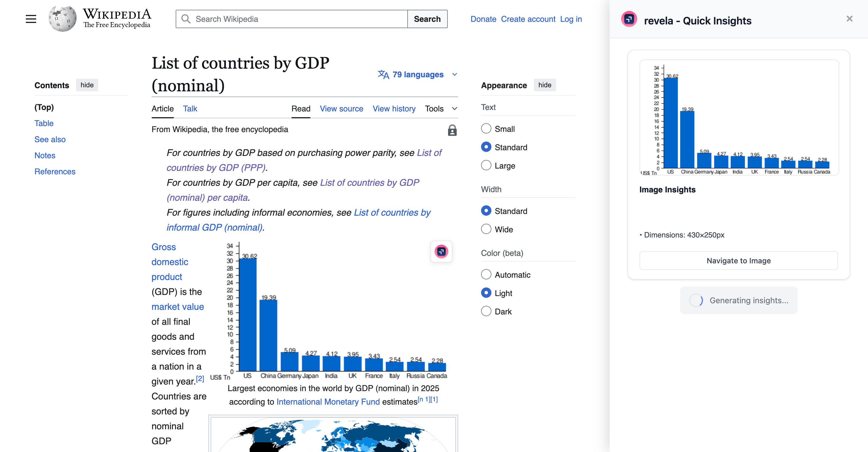Enable the Dark color mode
The width and height of the screenshot is (868, 452).
tap(486, 311)
